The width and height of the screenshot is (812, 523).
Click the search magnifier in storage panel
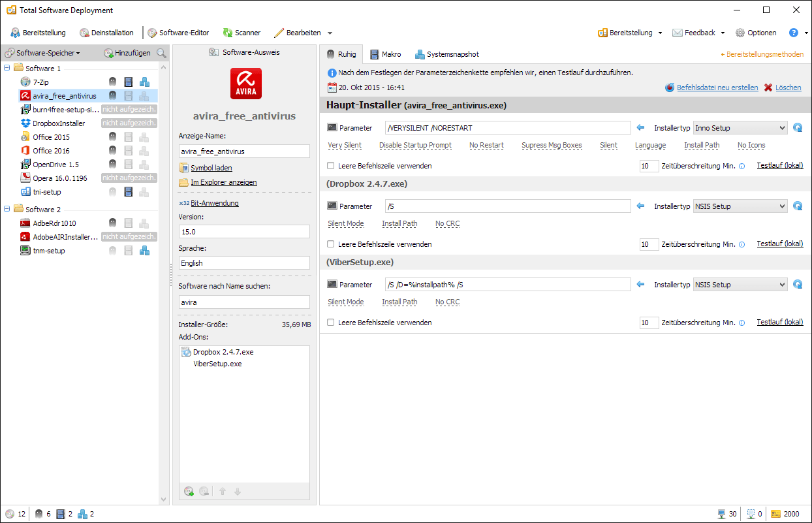161,53
